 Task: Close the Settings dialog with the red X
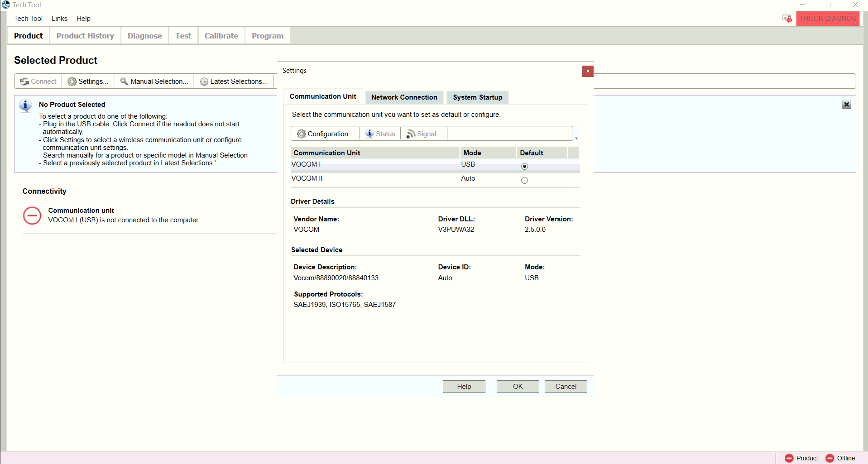[x=588, y=71]
